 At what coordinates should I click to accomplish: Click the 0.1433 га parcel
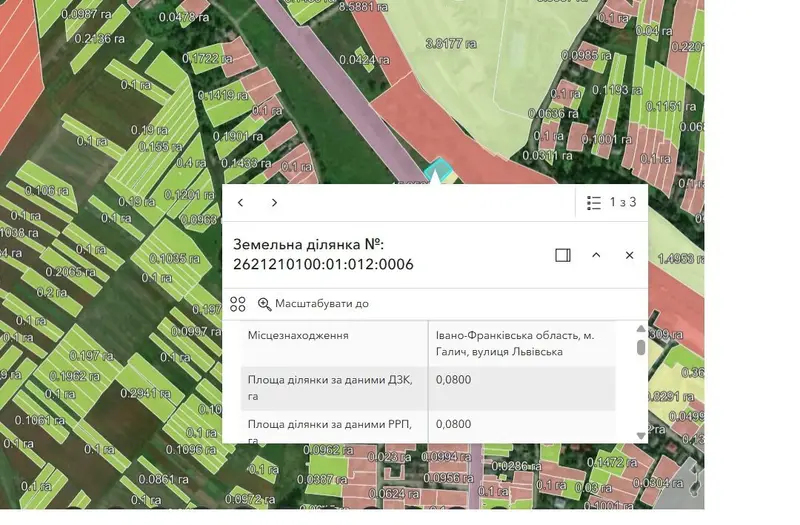(246, 163)
